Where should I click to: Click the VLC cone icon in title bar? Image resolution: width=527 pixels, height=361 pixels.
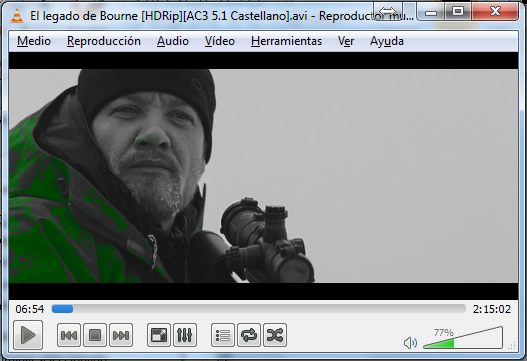coord(17,15)
